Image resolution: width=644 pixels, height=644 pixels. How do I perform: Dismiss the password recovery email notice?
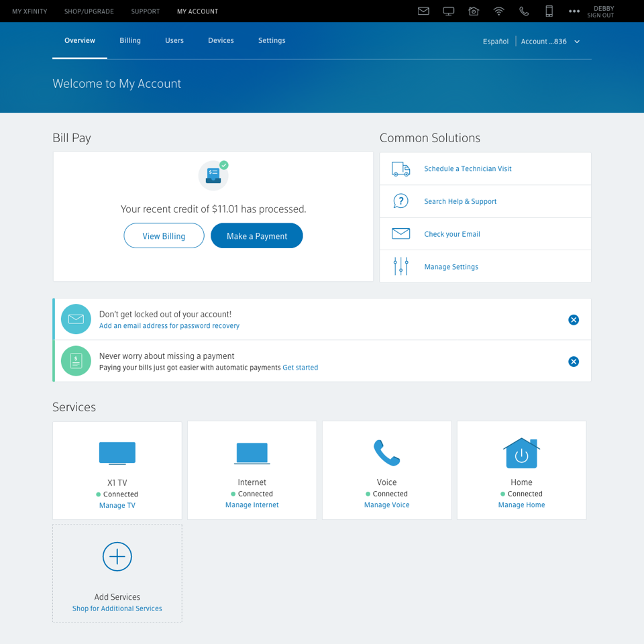coord(574,319)
